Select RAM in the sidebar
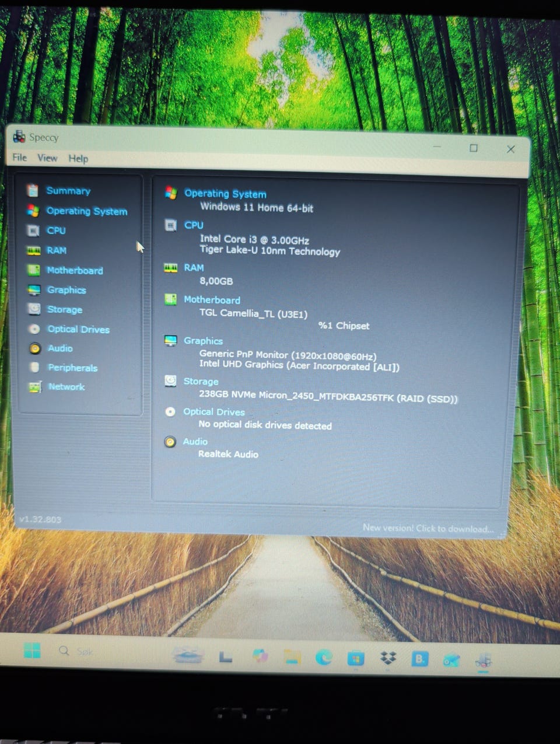This screenshot has height=744, width=560. click(x=57, y=250)
